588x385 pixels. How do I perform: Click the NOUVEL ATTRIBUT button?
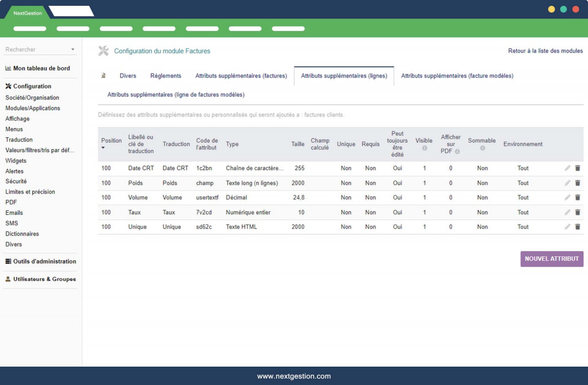[552, 259]
